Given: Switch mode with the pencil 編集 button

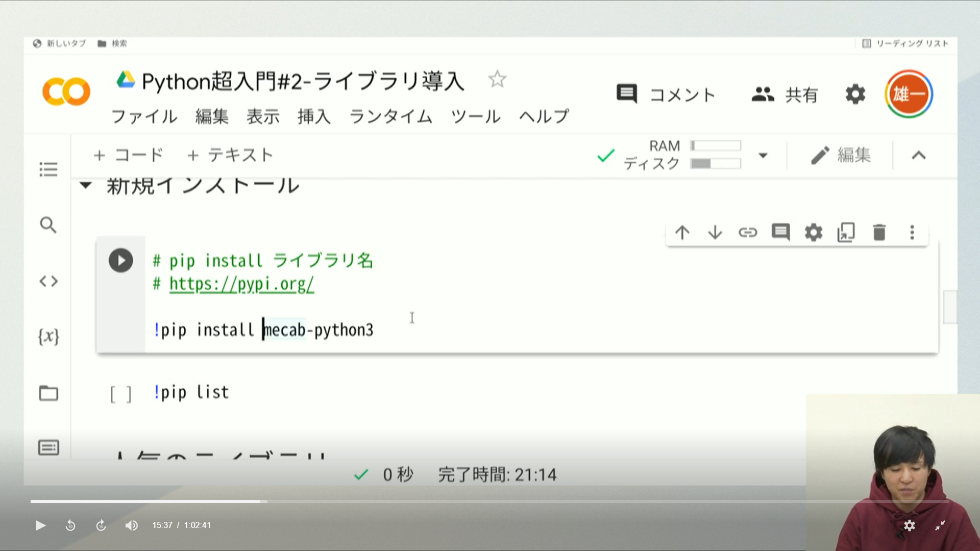Looking at the screenshot, I should (841, 155).
